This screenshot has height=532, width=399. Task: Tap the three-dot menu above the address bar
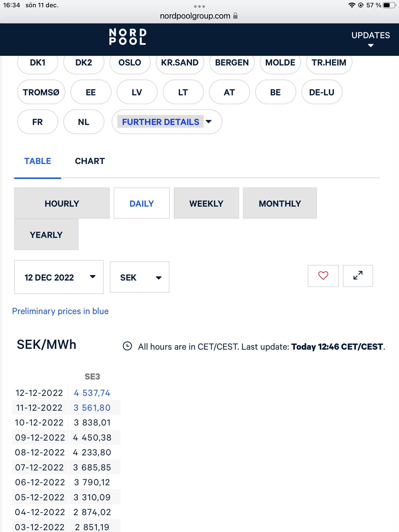tap(199, 6)
